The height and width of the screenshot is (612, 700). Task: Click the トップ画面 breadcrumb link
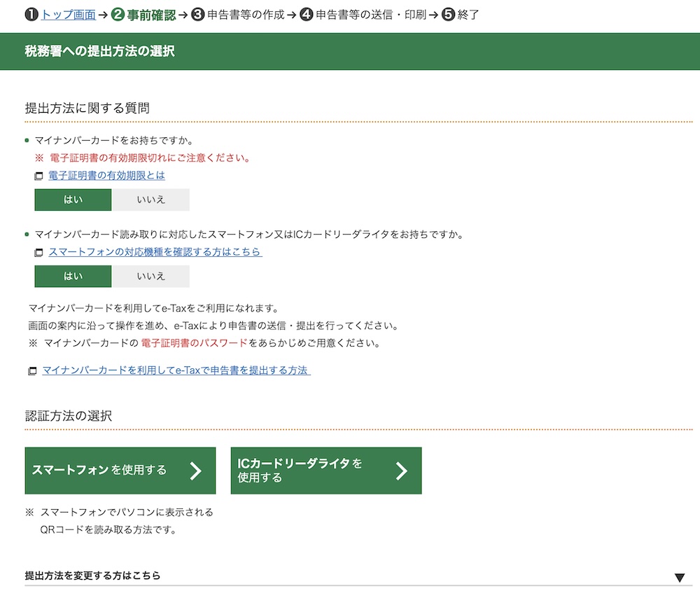69,13
